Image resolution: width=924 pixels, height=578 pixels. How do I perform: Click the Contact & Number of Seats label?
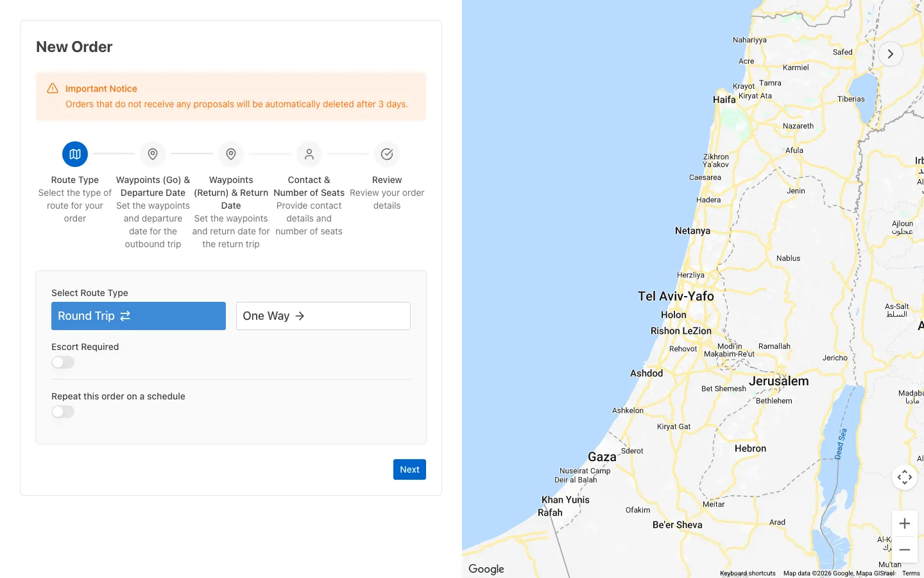point(309,186)
